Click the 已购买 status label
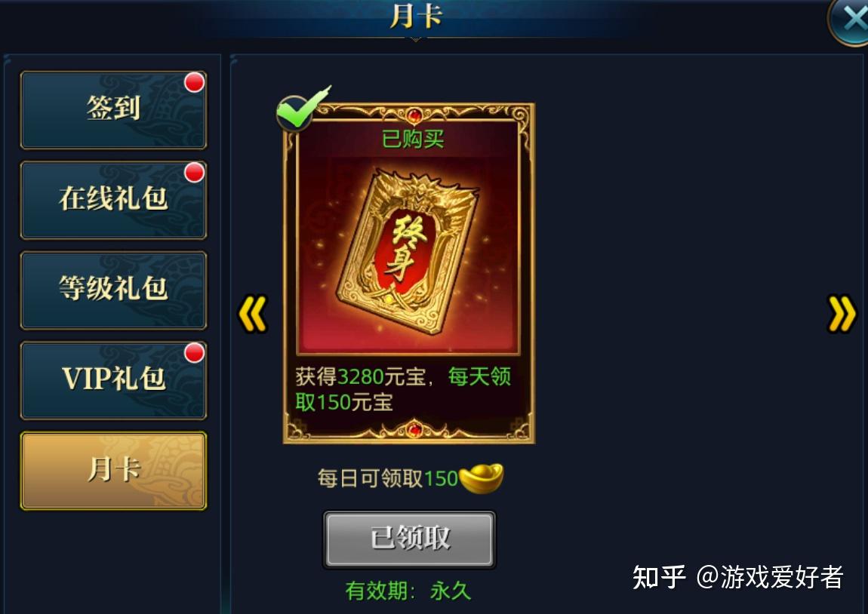This screenshot has height=614, width=868. click(413, 139)
